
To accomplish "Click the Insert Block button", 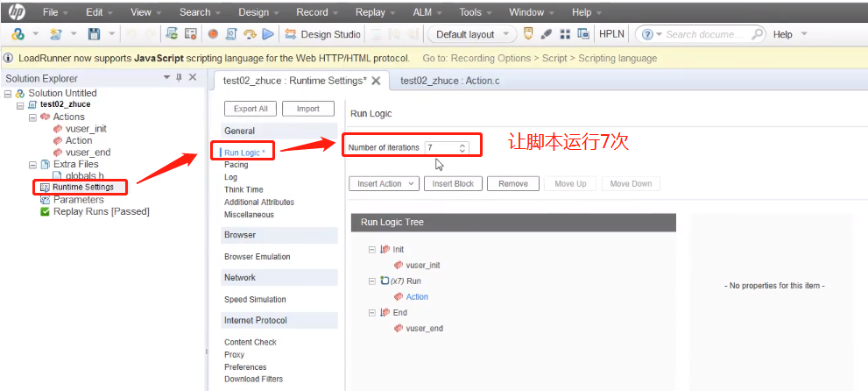I will (454, 184).
